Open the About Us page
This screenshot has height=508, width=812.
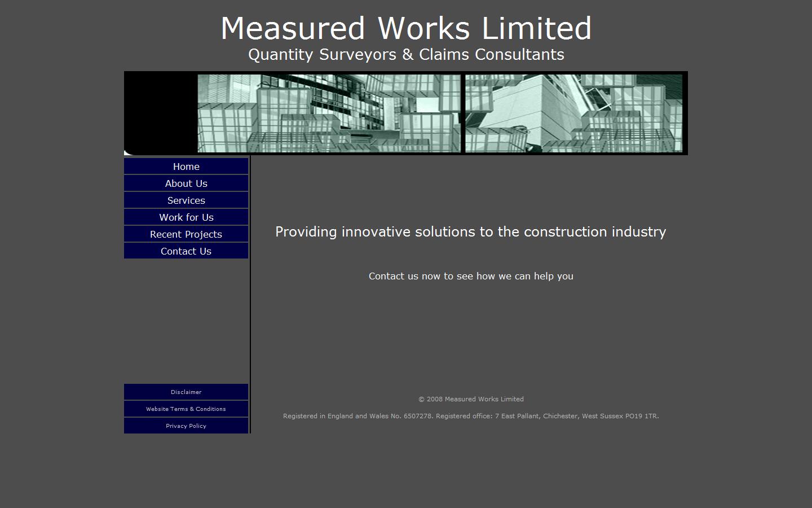point(186,183)
